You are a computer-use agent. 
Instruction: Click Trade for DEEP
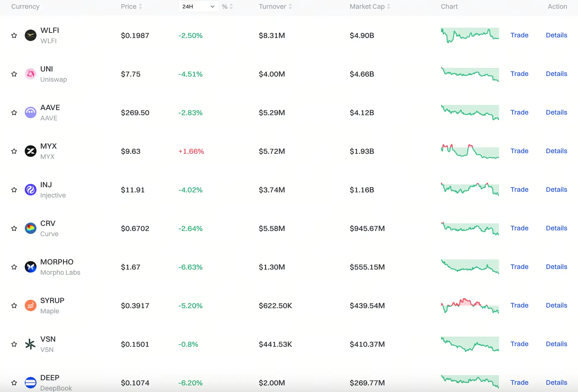pyautogui.click(x=519, y=383)
